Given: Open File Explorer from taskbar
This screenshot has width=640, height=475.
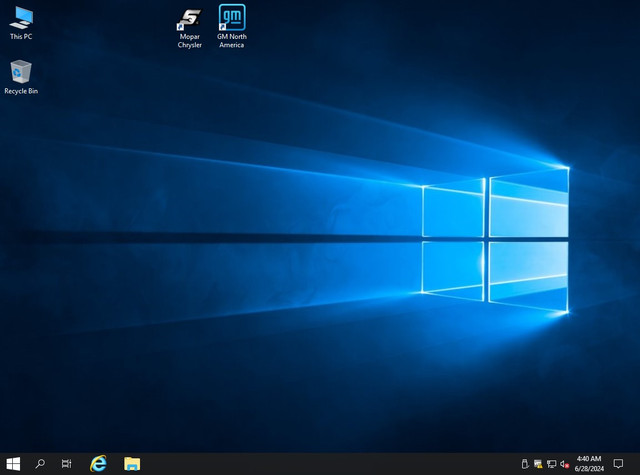Looking at the screenshot, I should click(x=132, y=464).
